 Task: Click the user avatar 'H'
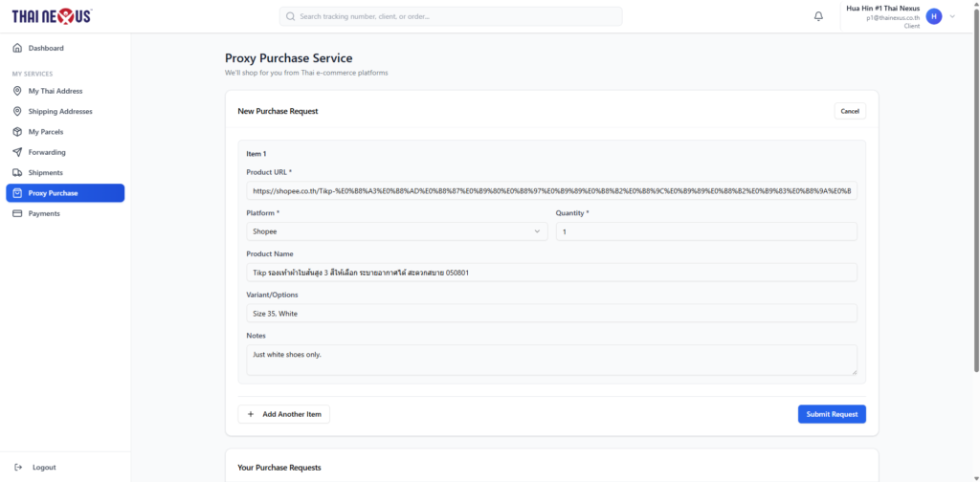coord(934,17)
